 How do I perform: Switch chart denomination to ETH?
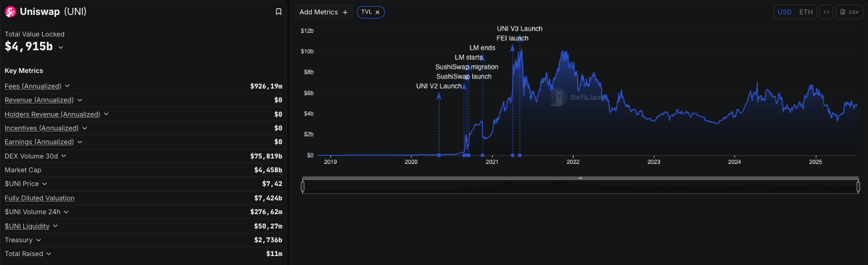coord(806,12)
